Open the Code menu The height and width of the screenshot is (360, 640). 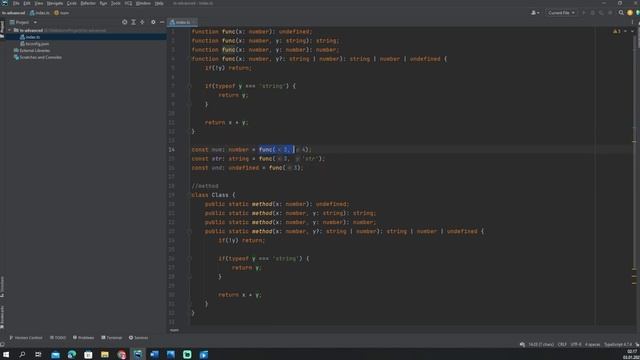[71, 3]
